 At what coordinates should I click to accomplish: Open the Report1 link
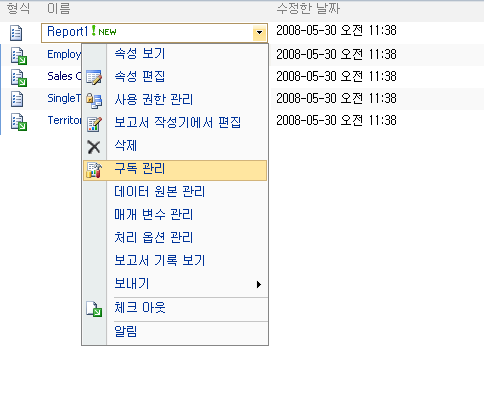click(x=67, y=32)
